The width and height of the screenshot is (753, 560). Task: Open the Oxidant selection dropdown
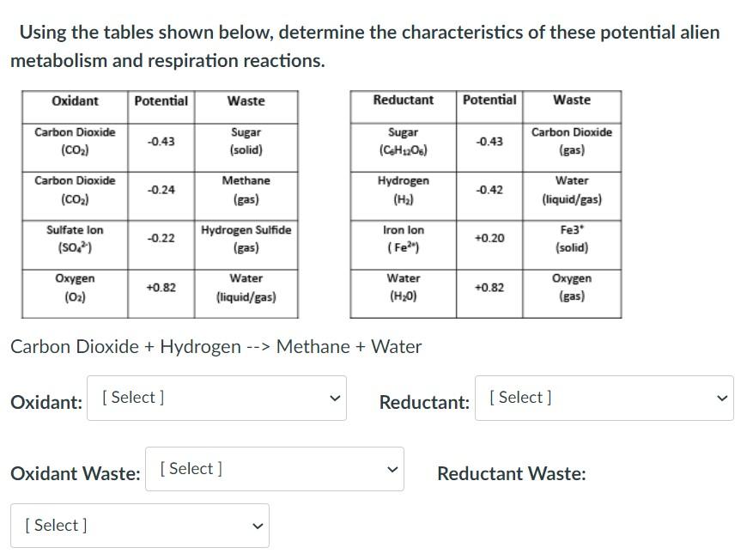click(216, 398)
